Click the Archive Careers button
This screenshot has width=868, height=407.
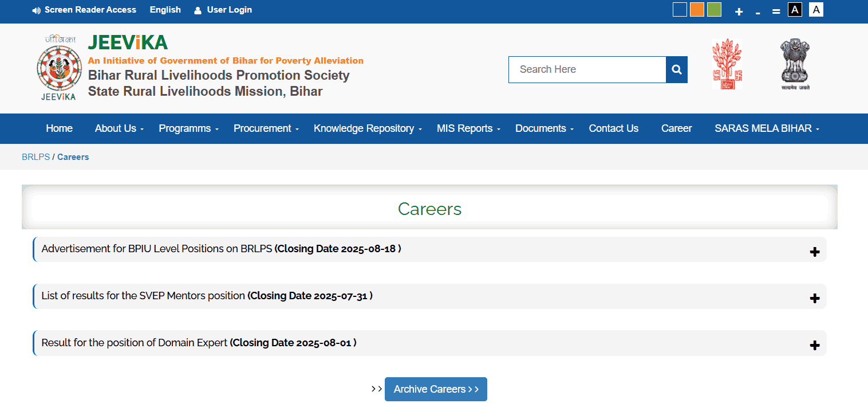pos(436,389)
